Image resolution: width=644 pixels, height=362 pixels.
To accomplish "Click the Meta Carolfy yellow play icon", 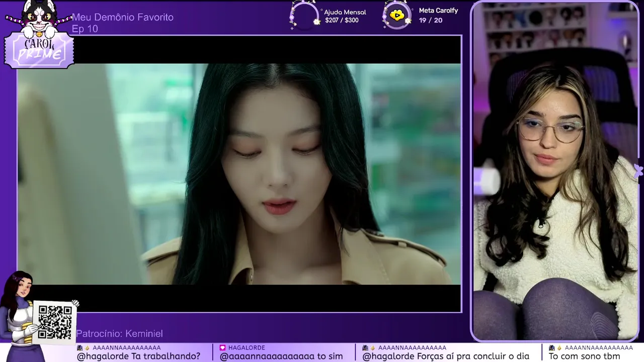I will pos(397,16).
